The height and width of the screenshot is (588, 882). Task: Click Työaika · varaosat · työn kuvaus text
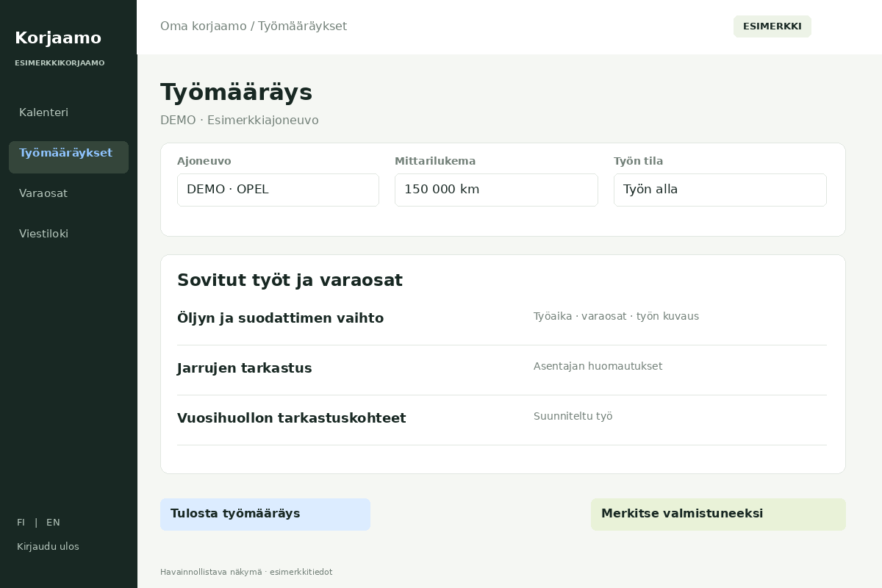point(616,316)
